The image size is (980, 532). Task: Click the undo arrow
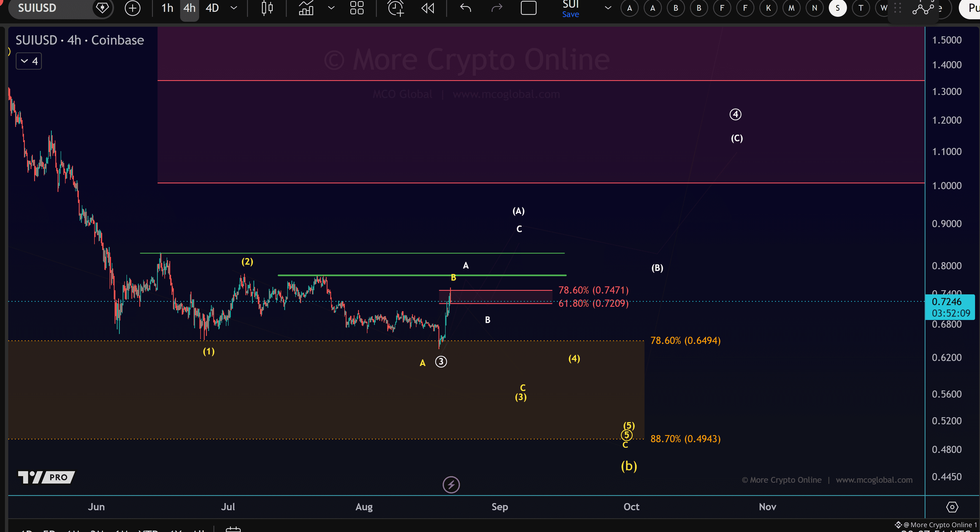tap(465, 8)
